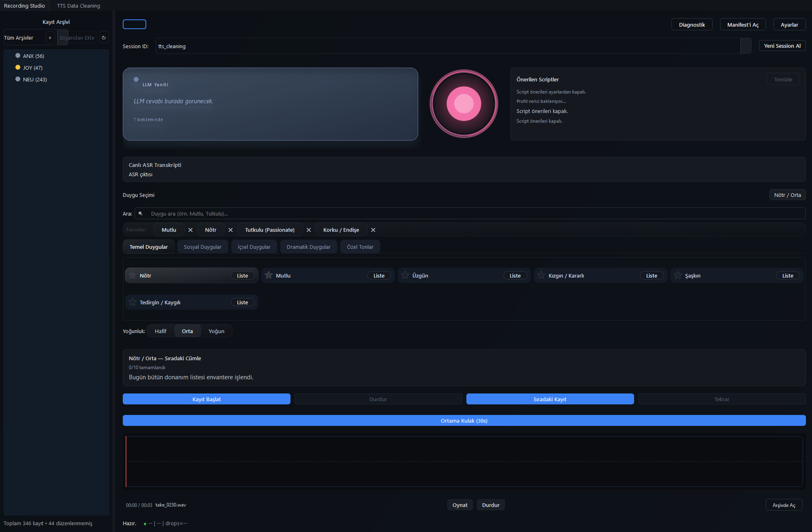Open the Dramatik Duygular emotion tab
Viewport: 812px width, 532px height.
click(x=308, y=247)
